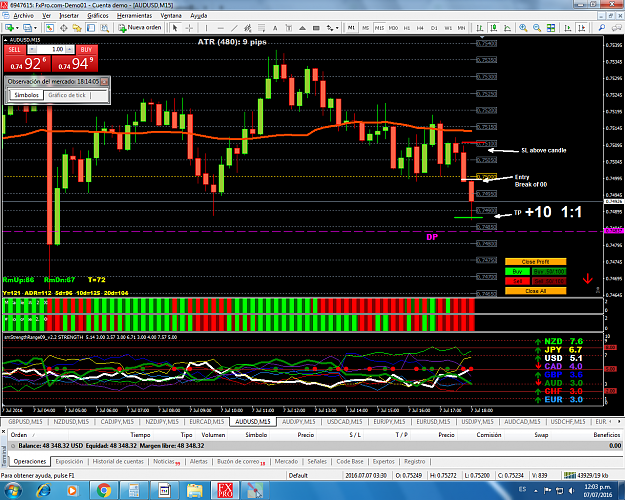Click the orange Close Profit button

(x=535, y=262)
